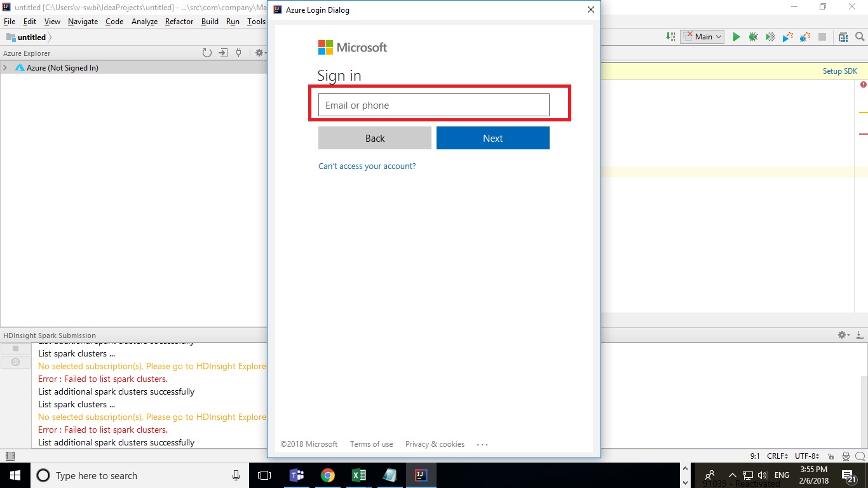Select the plug-shaped connect icon in Azure Explorer

click(x=238, y=53)
